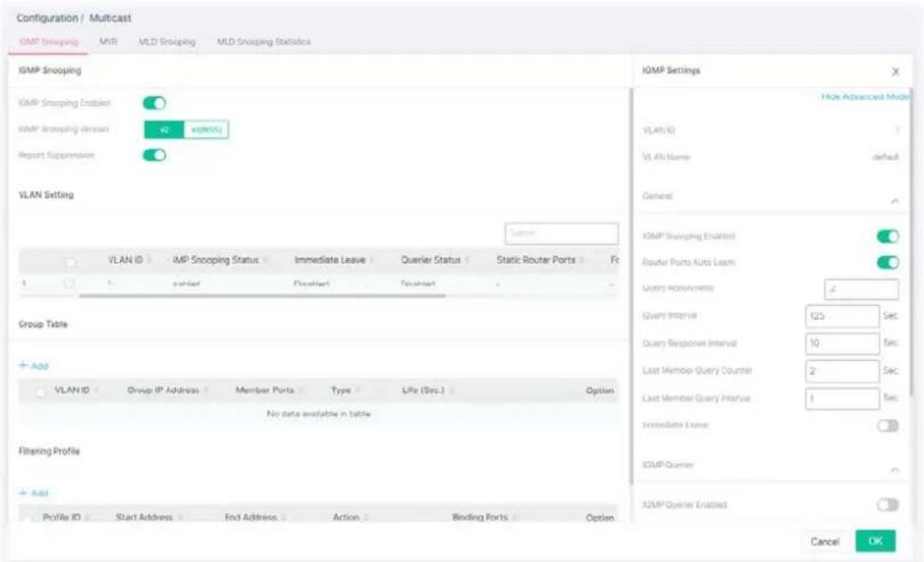Collapse the IGMP Querier section chevron

pyautogui.click(x=895, y=470)
